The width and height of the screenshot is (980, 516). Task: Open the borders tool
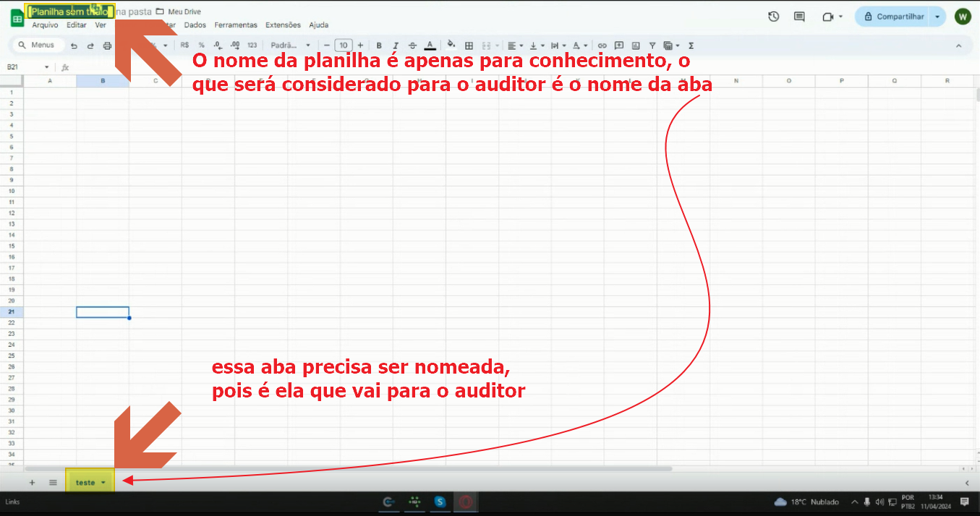tap(469, 45)
